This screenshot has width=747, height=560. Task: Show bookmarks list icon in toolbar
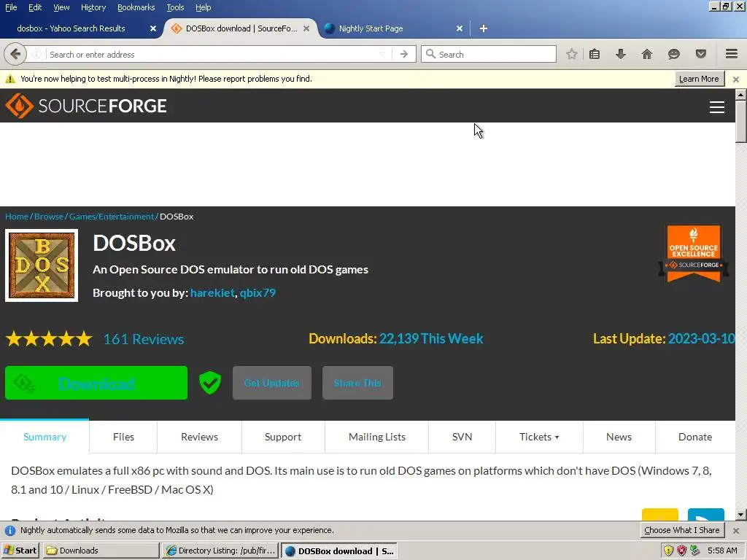(x=594, y=54)
